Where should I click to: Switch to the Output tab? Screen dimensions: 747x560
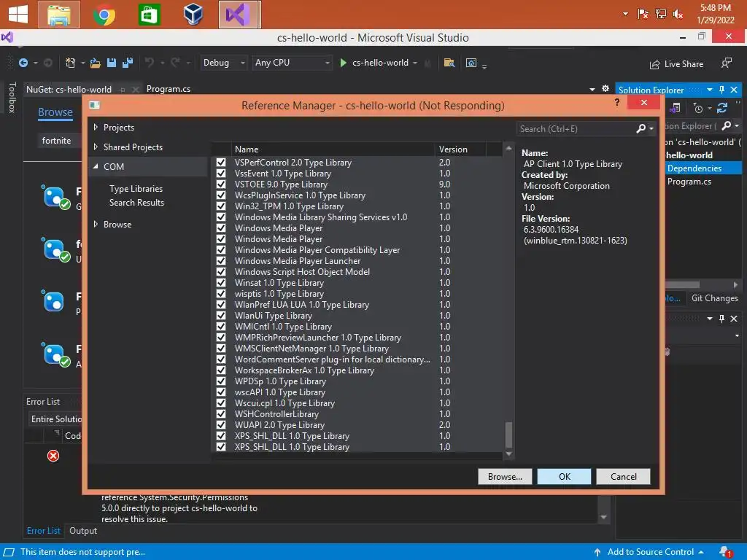click(x=83, y=531)
